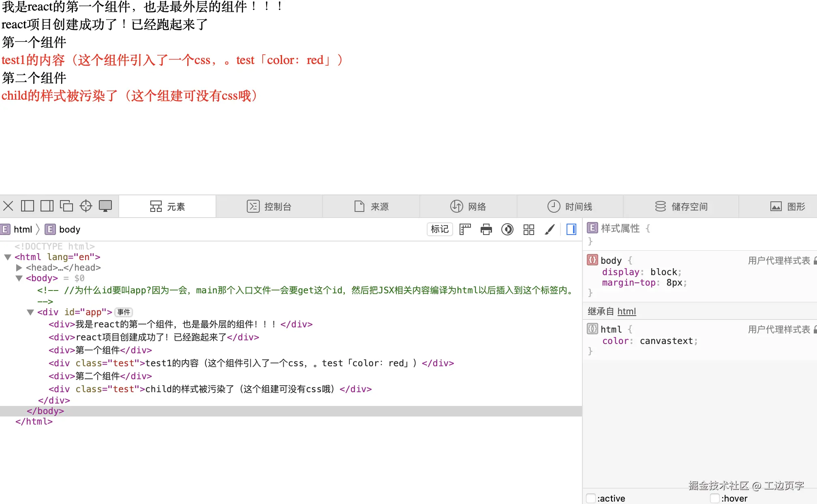Enable print media styles printer icon

pyautogui.click(x=486, y=230)
